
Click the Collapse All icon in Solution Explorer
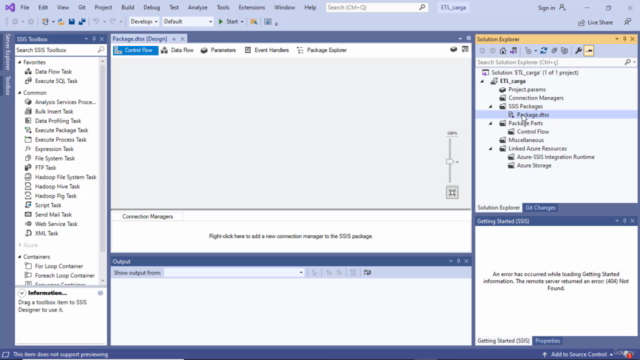click(x=554, y=51)
